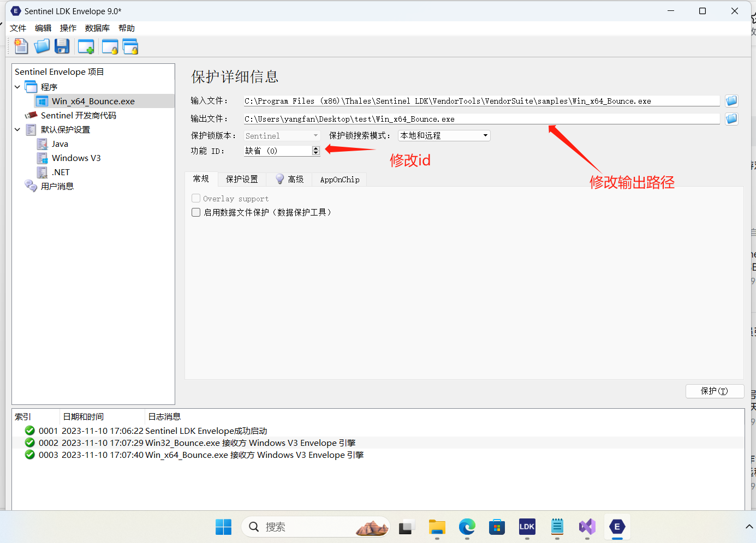Image resolution: width=756 pixels, height=543 pixels.
Task: Show hidden system tray icons
Action: coord(749,527)
